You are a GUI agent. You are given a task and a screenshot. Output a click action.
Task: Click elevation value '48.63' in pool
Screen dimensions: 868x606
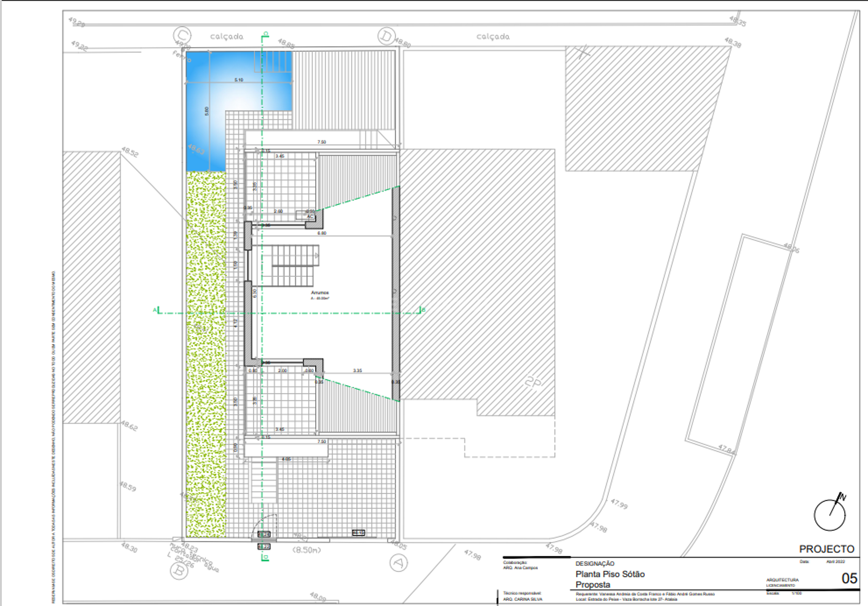[196, 149]
